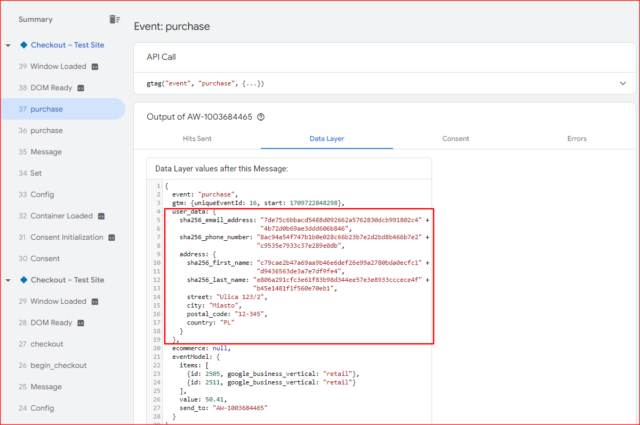Viewport: 640px width, 425px height.
Task: Click the icon beside 32 Container Loaded
Action: [x=101, y=216]
